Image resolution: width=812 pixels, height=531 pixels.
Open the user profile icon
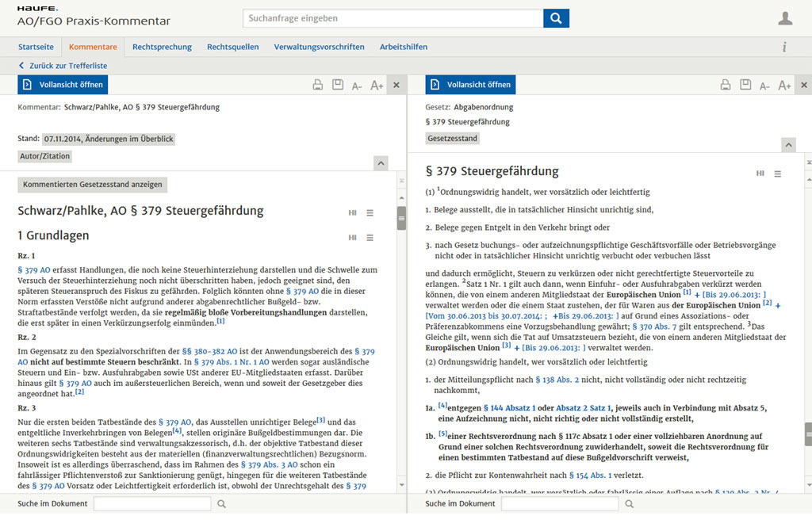pyautogui.click(x=785, y=19)
